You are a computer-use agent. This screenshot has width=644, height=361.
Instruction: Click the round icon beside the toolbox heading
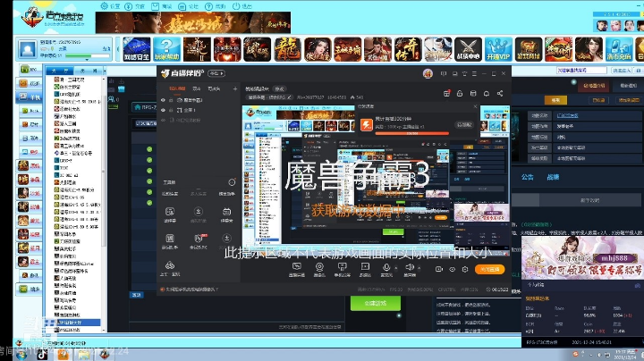tap(232, 182)
